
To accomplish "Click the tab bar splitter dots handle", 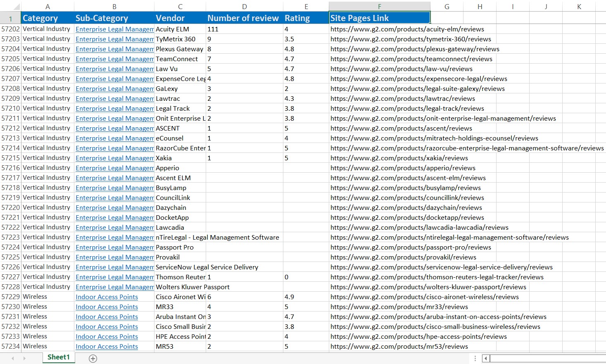I will [x=475, y=358].
